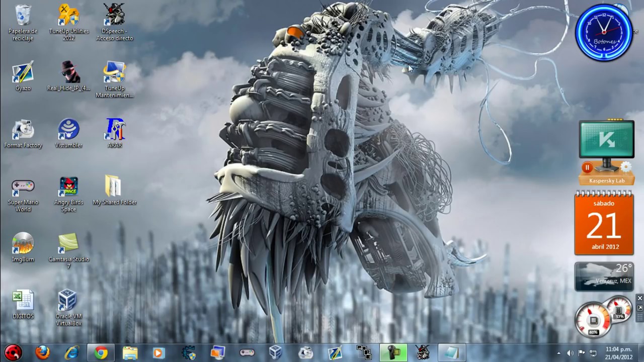Open Windows Media Player taskbar icon
The height and width of the screenshot is (362, 644).
click(x=159, y=352)
